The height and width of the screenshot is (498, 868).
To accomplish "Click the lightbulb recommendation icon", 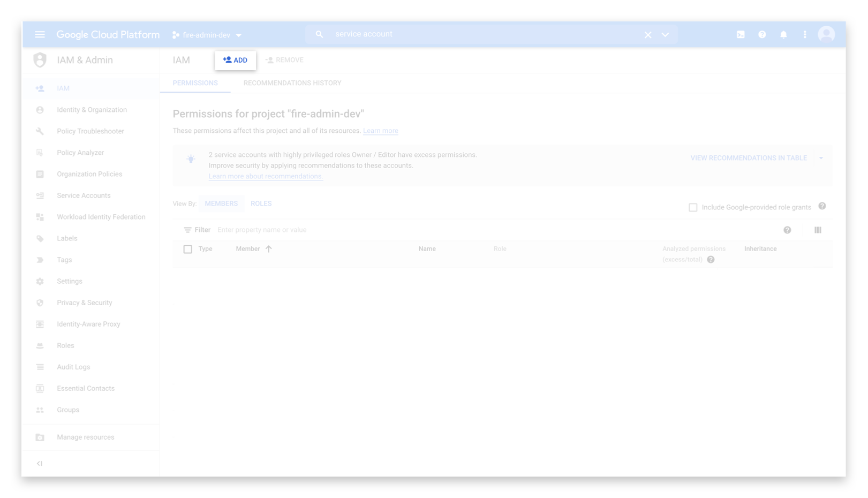I will [191, 159].
